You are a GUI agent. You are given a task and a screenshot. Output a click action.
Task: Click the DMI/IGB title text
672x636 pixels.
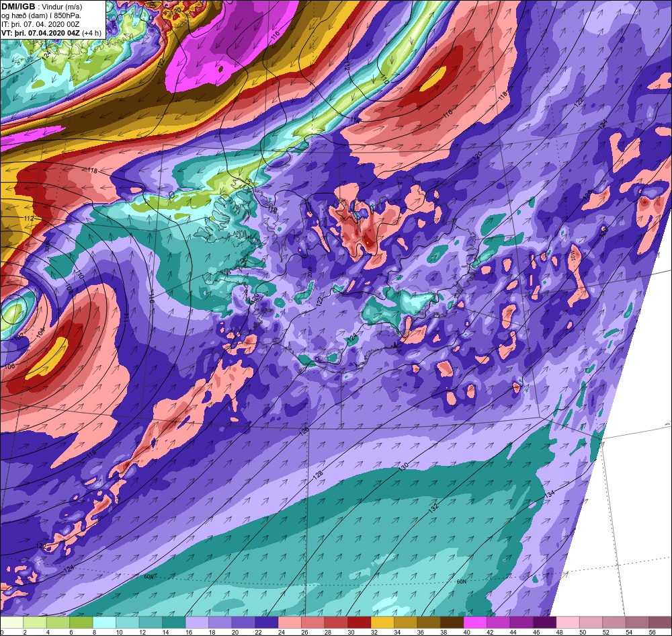tap(18, 7)
